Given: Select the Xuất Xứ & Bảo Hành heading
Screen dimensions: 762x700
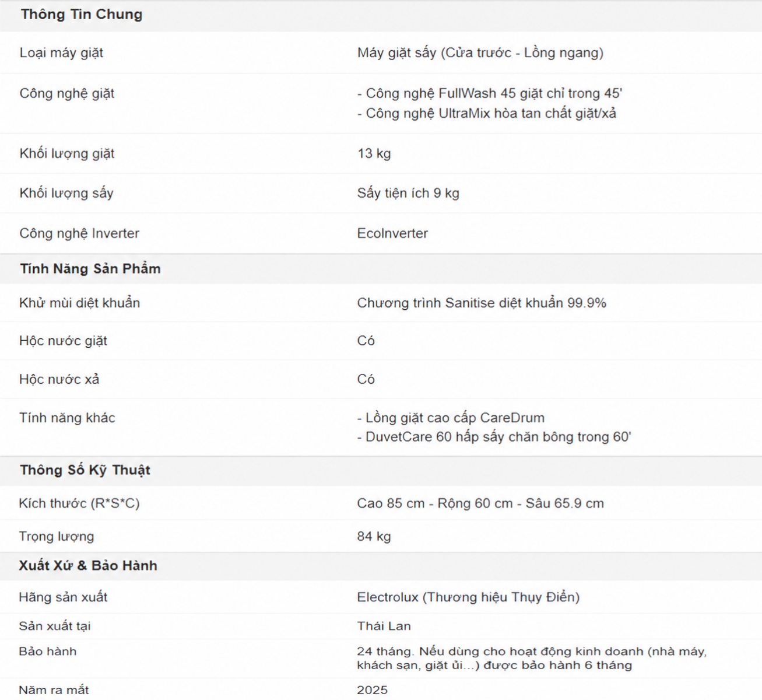Looking at the screenshot, I should point(88,566).
